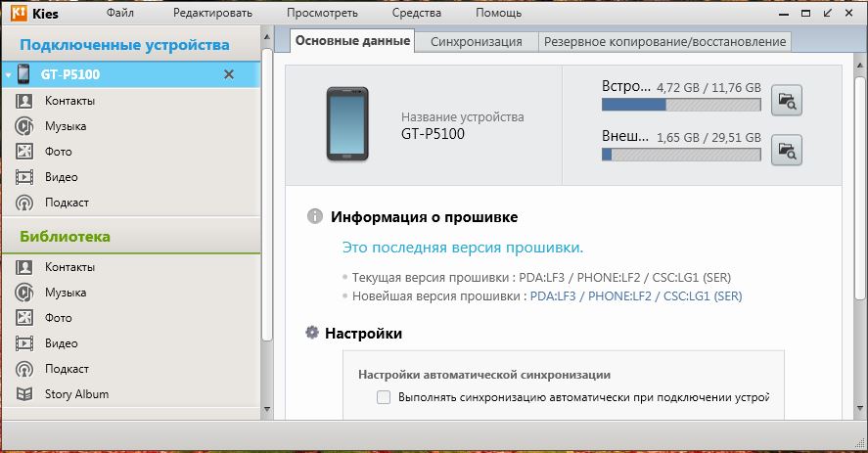868x453 pixels.
Task: Maximize the Kies window
Action: coord(806,13)
